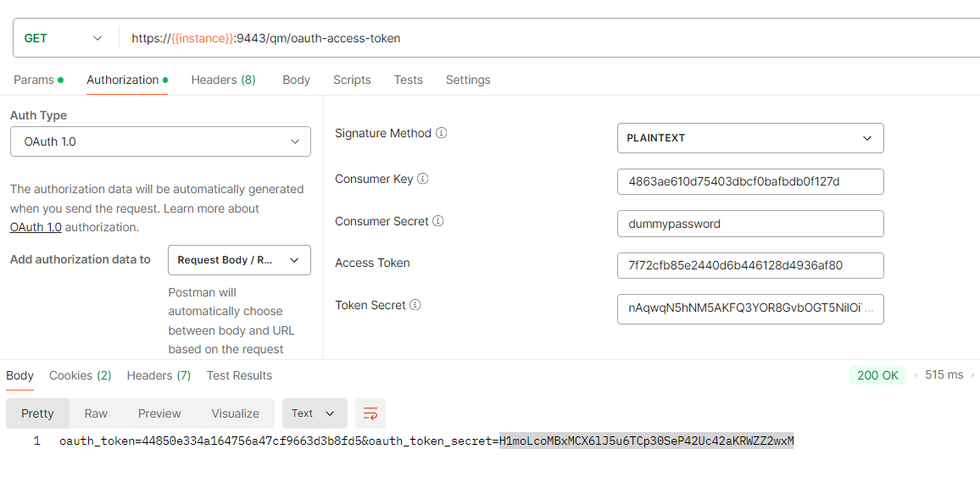Select the Preview response view
This screenshot has height=488, width=980.
point(159,413)
